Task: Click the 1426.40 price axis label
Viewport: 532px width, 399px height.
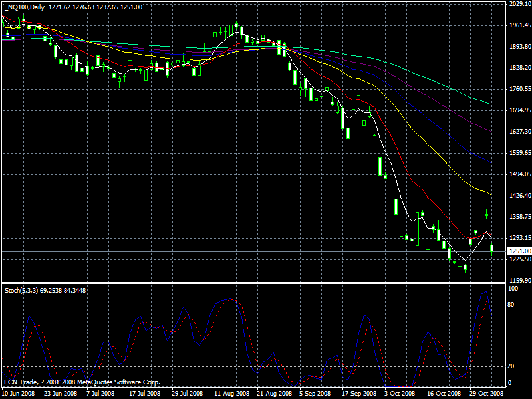Action: pos(520,196)
